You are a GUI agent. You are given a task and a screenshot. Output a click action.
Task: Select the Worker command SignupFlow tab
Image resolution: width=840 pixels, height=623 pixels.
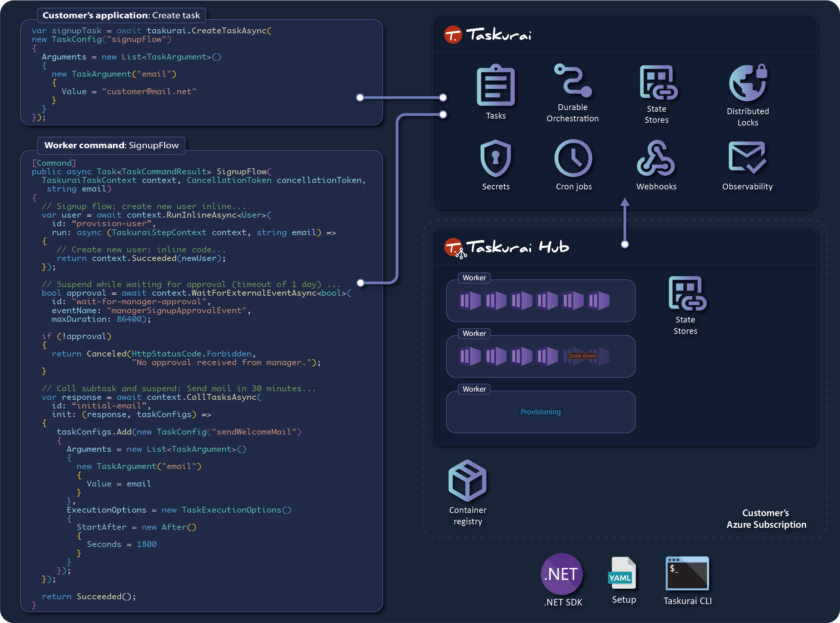(x=111, y=145)
